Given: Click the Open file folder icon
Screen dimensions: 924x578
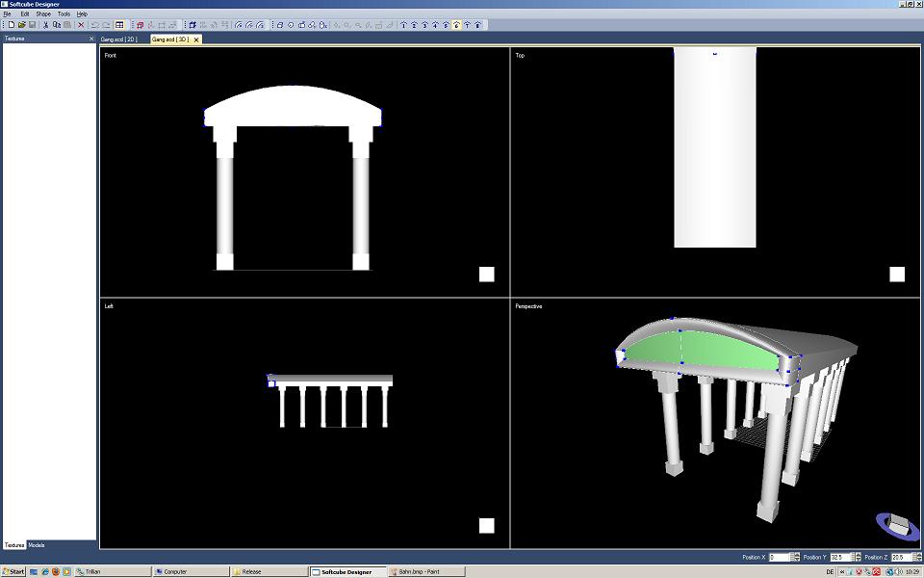Looking at the screenshot, I should [21, 25].
